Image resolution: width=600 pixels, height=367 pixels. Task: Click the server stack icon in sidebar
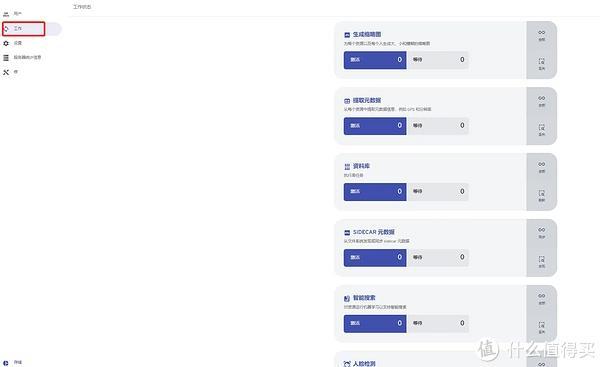click(x=6, y=58)
